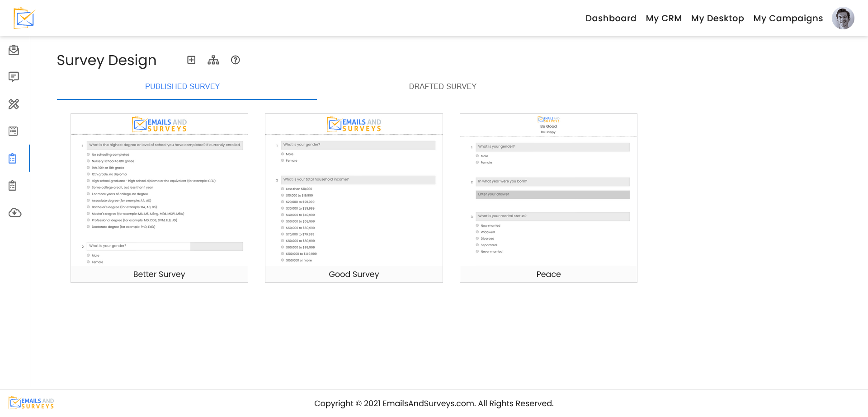Open the chat message icon in sidebar
868x417 pixels.
(14, 77)
